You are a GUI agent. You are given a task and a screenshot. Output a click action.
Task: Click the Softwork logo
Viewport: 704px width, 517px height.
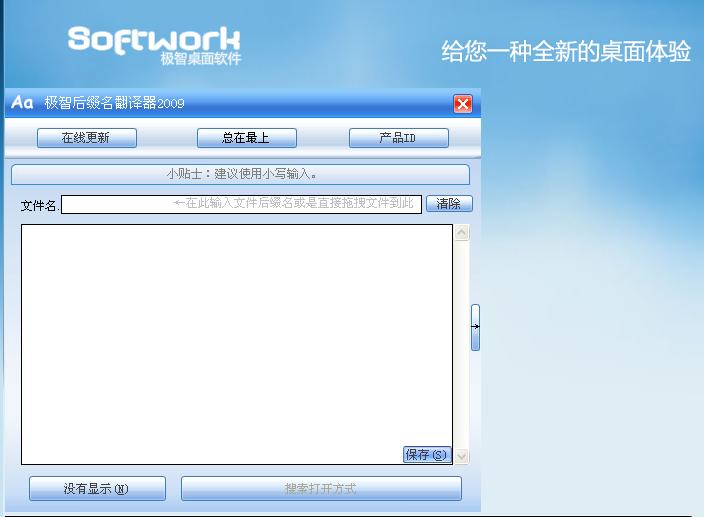154,45
